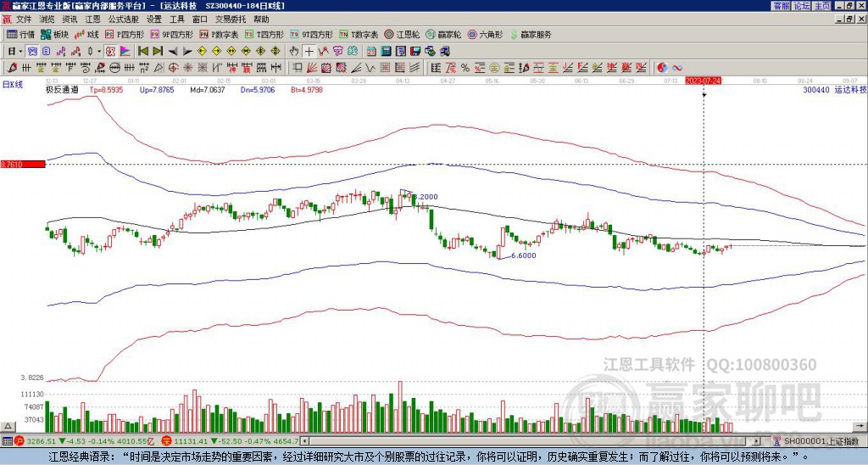Click the red crosshair target icon
This screenshot has width=868, height=465.
coord(173,68)
